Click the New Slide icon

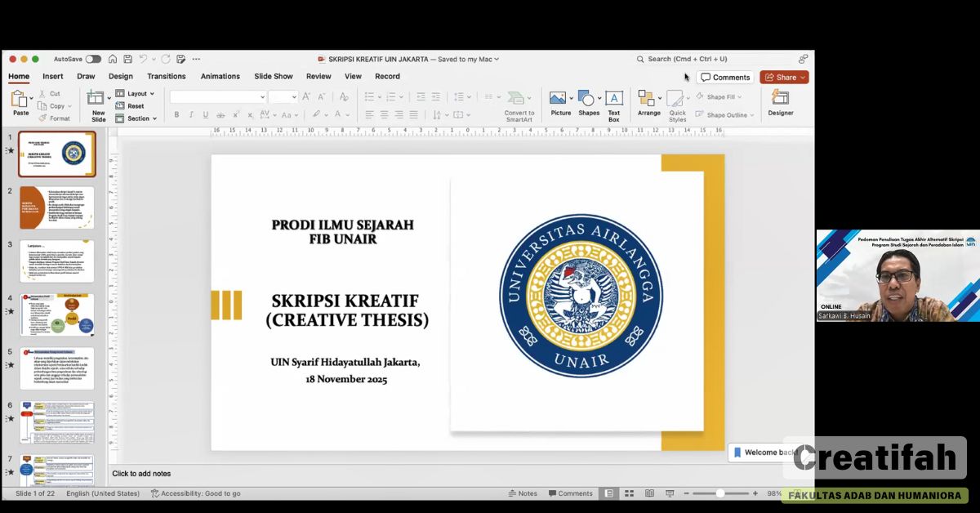click(x=96, y=98)
